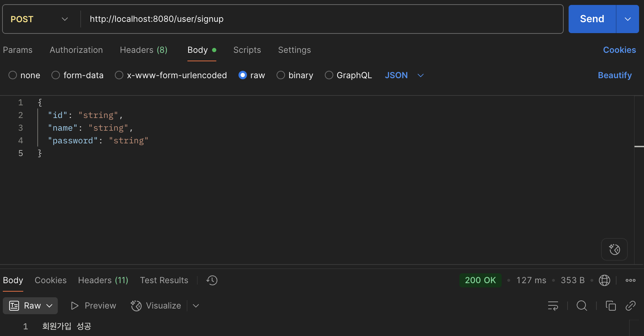This screenshot has height=336, width=644.
Task: Open the Scripts tab
Action: pyautogui.click(x=247, y=50)
